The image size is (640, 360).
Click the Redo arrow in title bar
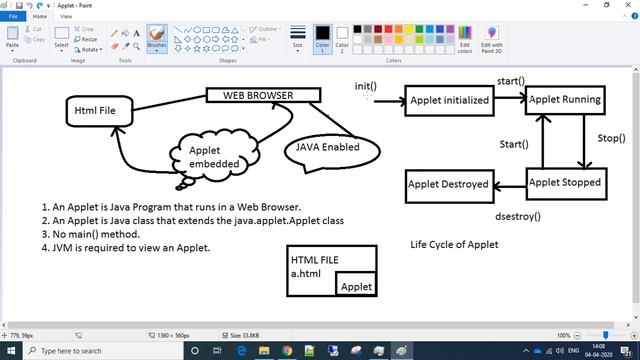pos(40,5)
